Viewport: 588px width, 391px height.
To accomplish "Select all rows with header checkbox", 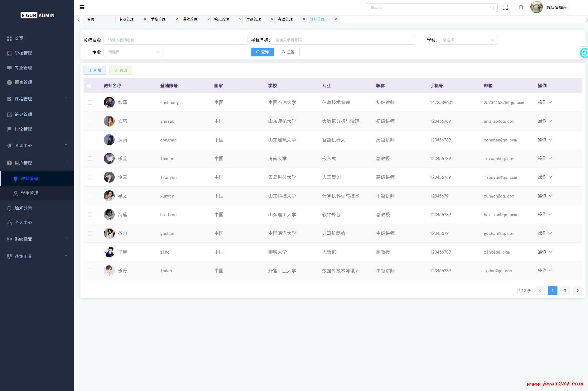I will point(89,86).
